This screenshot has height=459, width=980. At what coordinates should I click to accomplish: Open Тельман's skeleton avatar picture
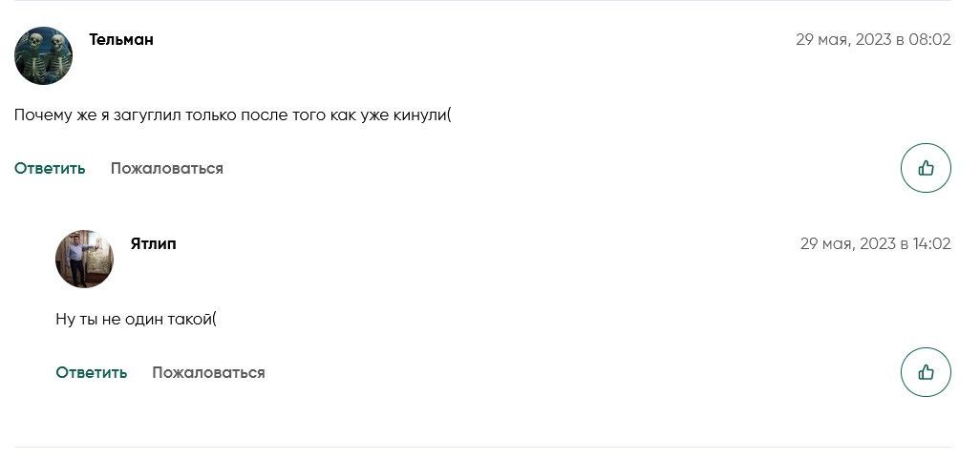43,55
